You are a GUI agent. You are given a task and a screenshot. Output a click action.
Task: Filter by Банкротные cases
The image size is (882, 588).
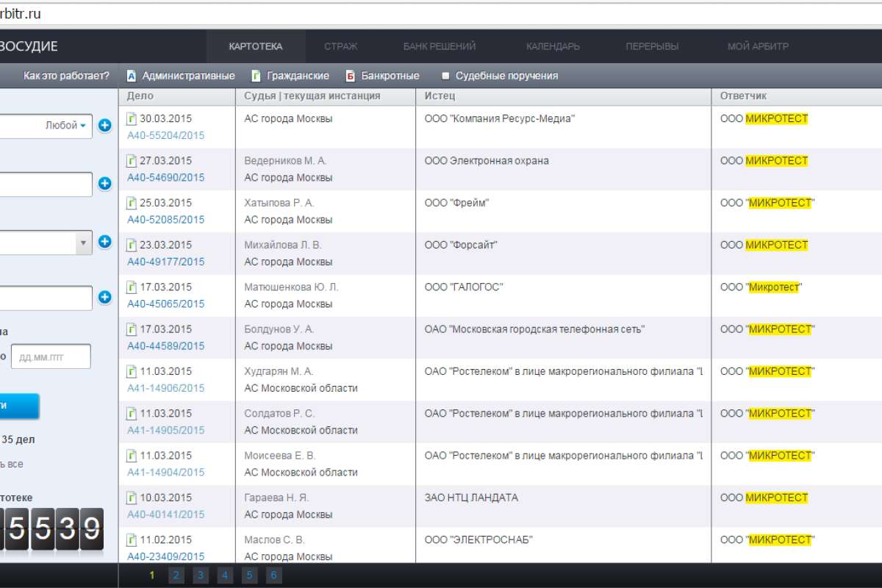pos(382,76)
